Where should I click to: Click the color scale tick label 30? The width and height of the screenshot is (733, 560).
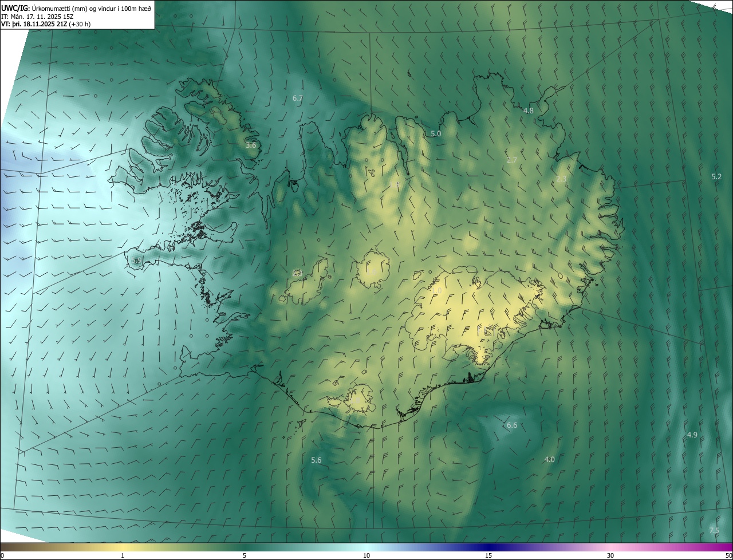click(x=610, y=555)
